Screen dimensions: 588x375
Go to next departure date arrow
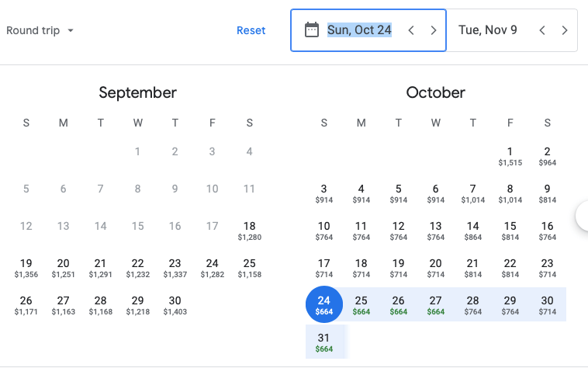(434, 30)
